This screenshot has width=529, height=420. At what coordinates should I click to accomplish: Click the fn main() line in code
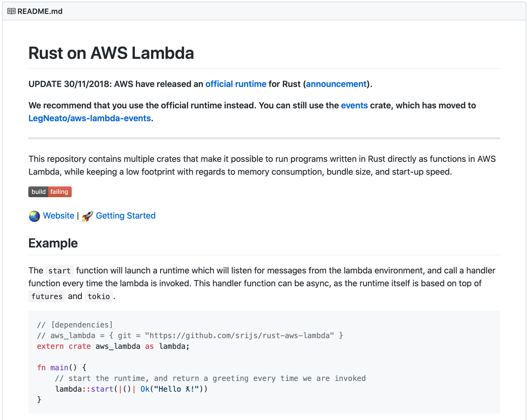62,368
